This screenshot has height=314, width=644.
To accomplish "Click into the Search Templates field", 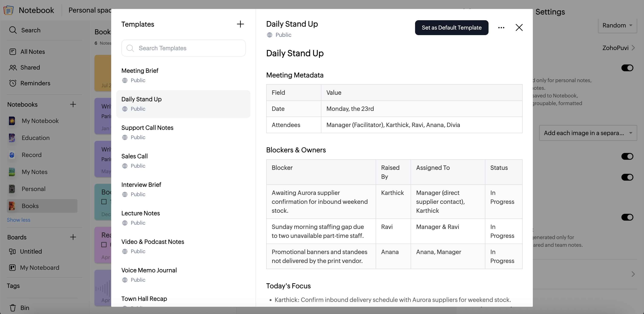I will pyautogui.click(x=183, y=48).
